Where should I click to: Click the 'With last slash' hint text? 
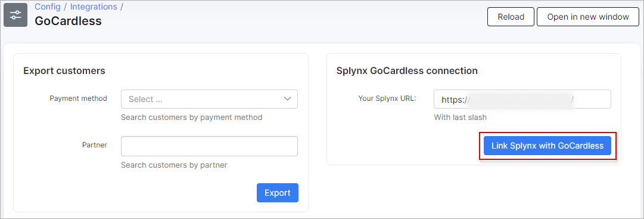[461, 118]
